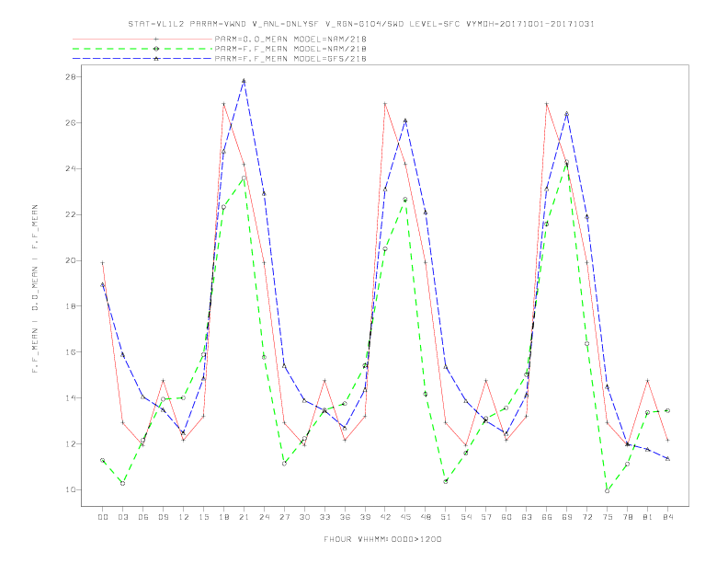Click x-axis tick label 57
The image size is (728, 563).
pos(486,517)
